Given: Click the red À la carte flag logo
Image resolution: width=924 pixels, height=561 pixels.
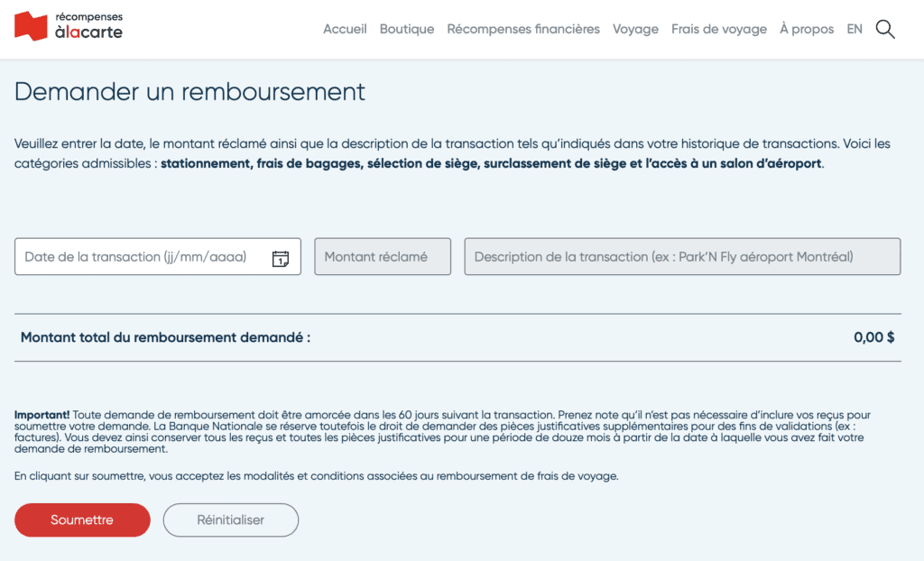Looking at the screenshot, I should tap(31, 27).
